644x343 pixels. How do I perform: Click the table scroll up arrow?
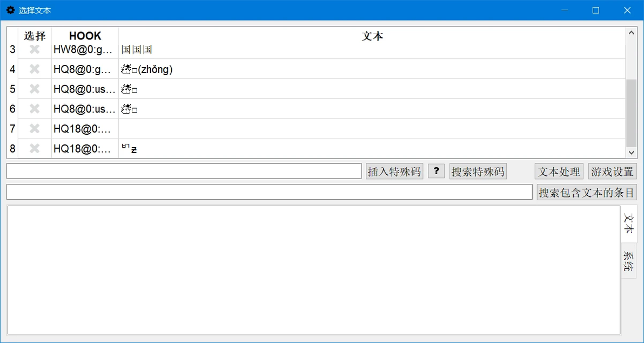[631, 33]
